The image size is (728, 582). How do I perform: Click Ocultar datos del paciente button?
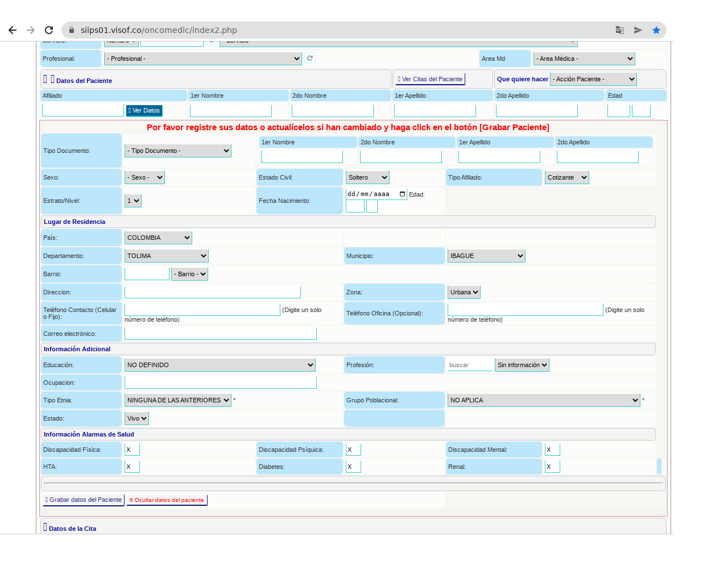[x=167, y=500]
